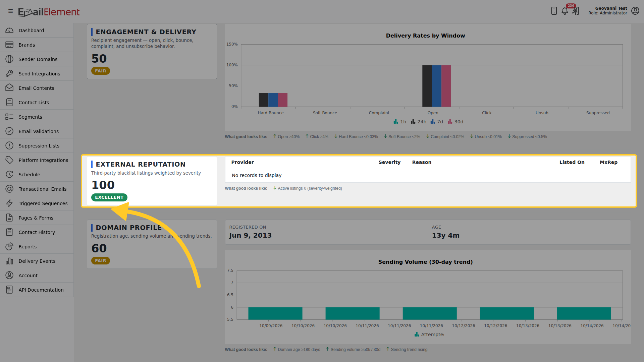Click the EmailElement logo
This screenshot has width=644, height=362.
pyautogui.click(x=49, y=12)
